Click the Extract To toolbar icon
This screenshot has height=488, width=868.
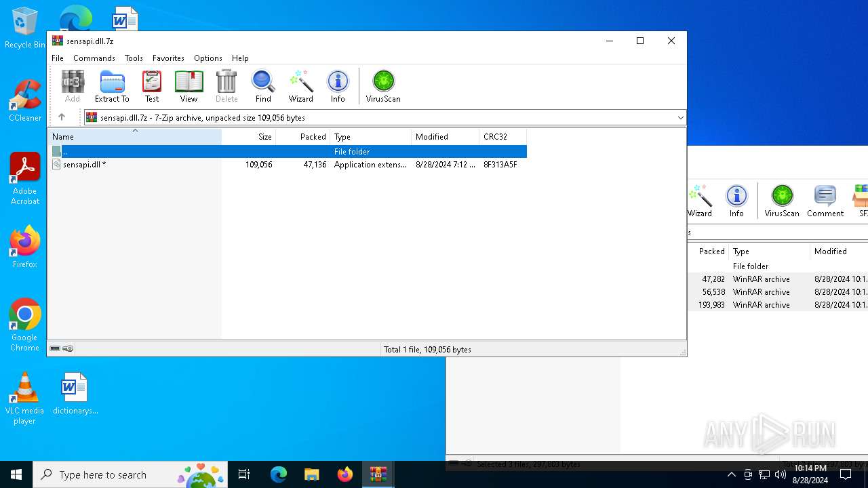pos(112,86)
